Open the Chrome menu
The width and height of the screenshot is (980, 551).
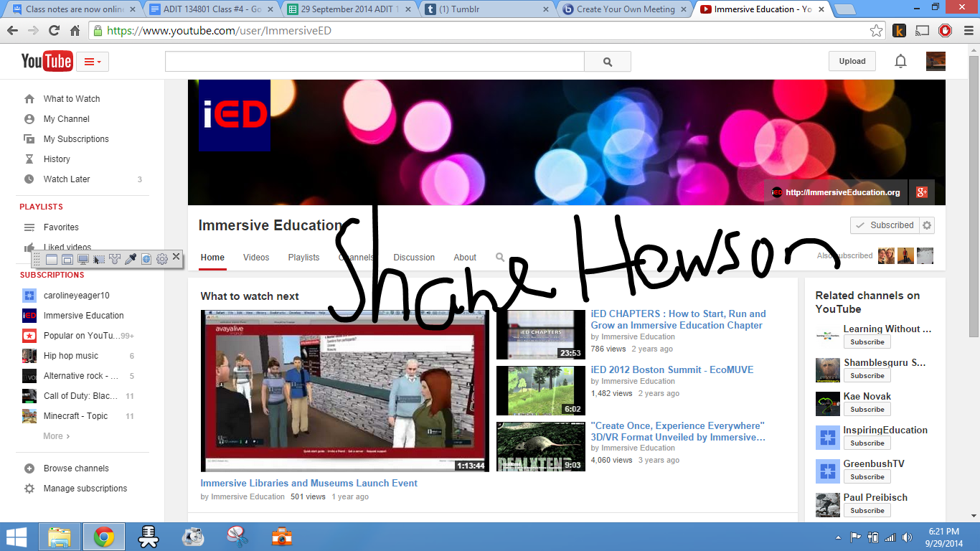click(967, 31)
